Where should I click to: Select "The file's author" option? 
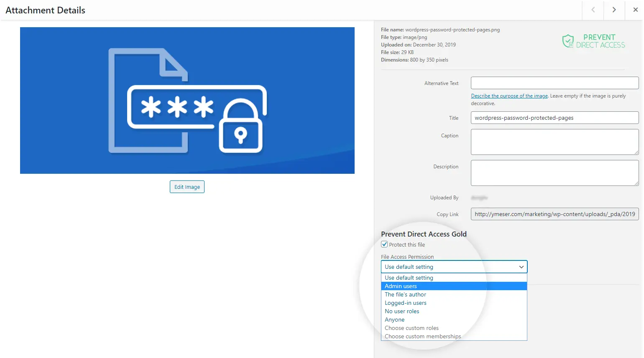(x=454, y=294)
